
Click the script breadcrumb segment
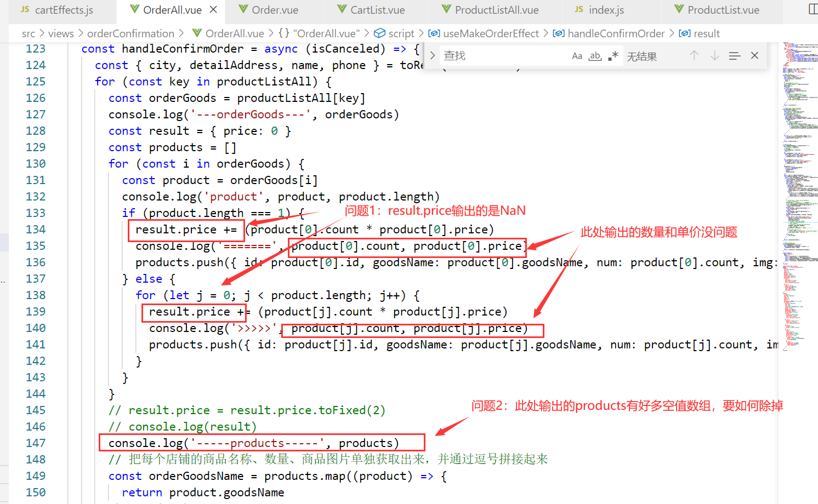[395, 34]
